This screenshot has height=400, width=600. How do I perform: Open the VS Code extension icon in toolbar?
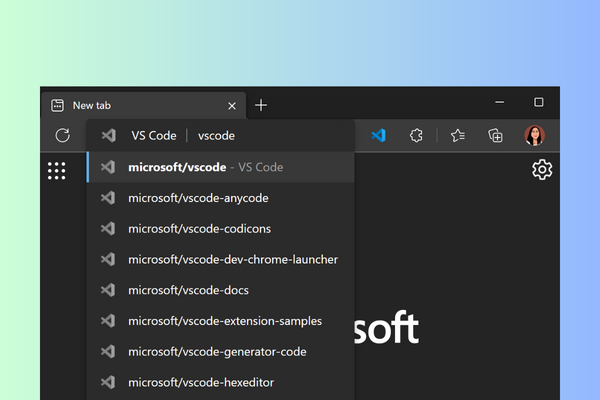pyautogui.click(x=378, y=135)
